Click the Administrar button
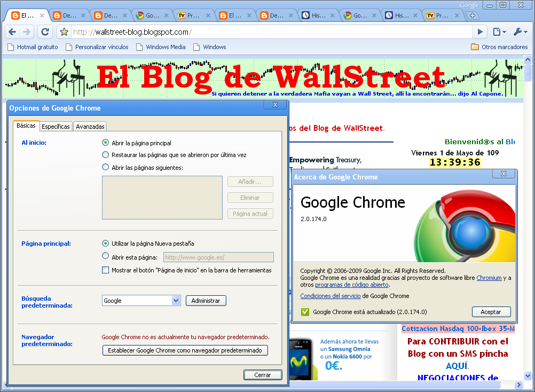The height and width of the screenshot is (392, 535). point(206,301)
